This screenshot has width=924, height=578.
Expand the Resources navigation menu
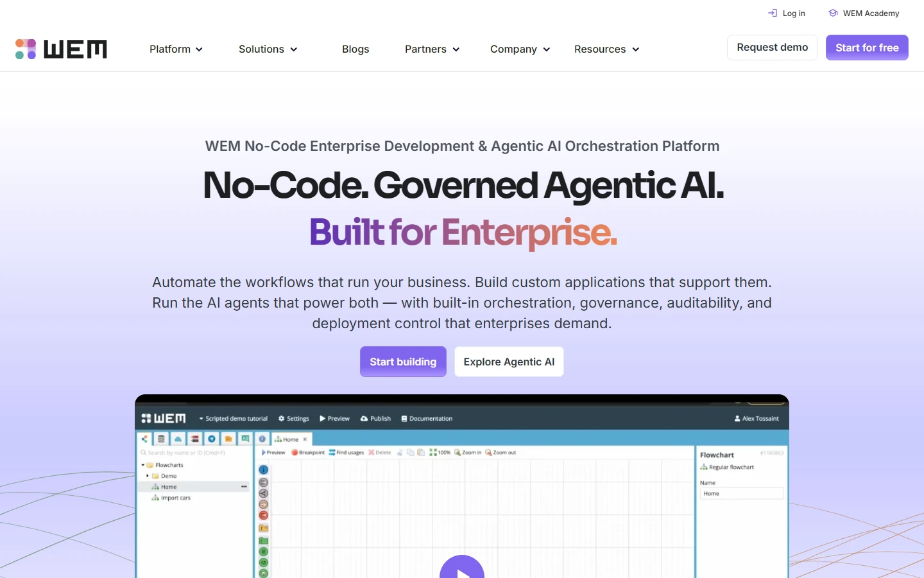pyautogui.click(x=606, y=49)
